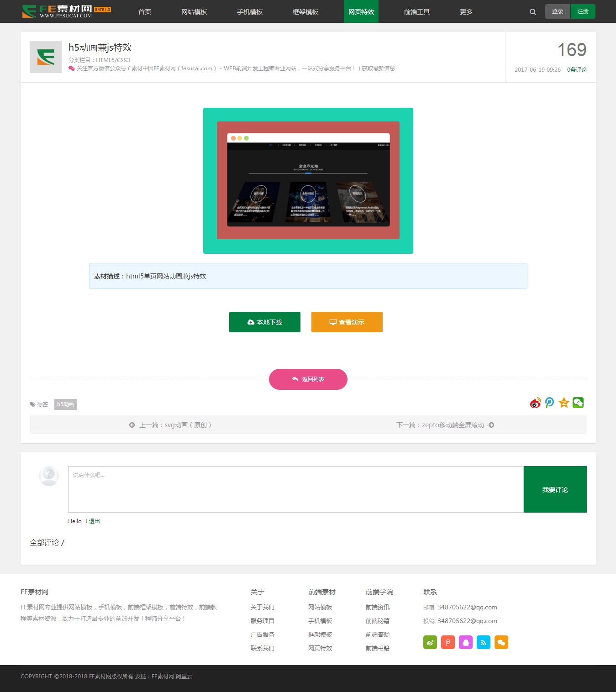The width and height of the screenshot is (616, 692).
Task: Click the green 本地下载 download button
Action: 264,322
